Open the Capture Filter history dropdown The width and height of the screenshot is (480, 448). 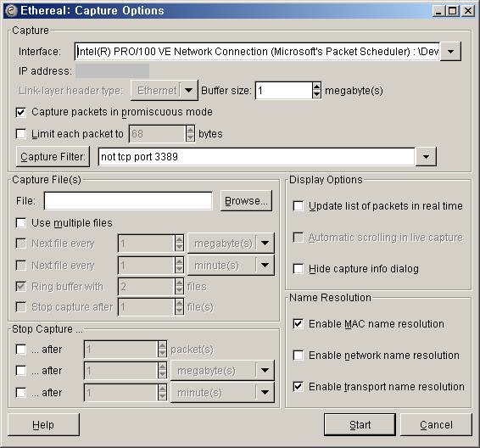pos(426,157)
